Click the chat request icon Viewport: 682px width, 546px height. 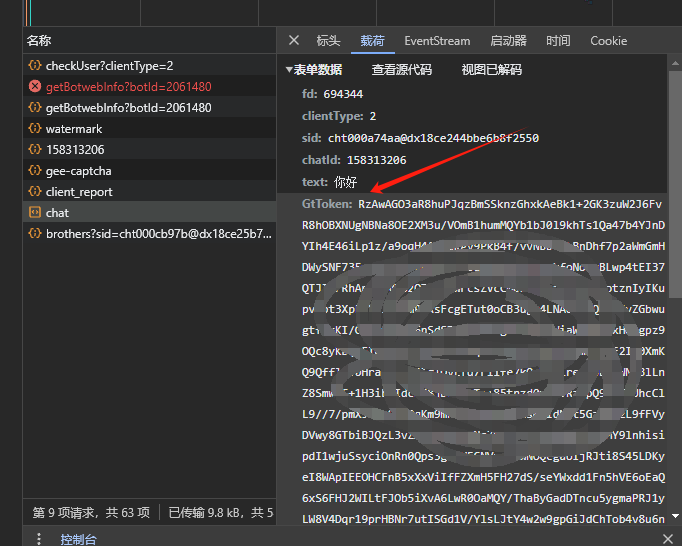point(34,213)
